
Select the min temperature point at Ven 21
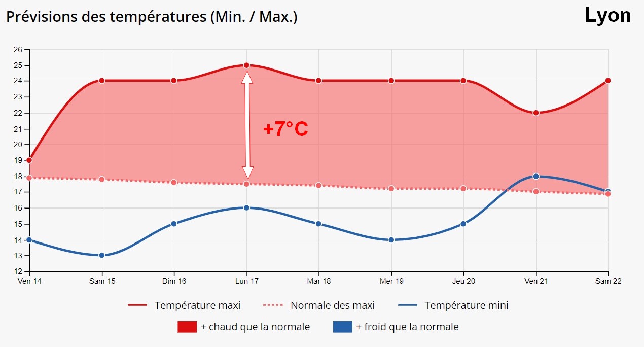coord(536,176)
